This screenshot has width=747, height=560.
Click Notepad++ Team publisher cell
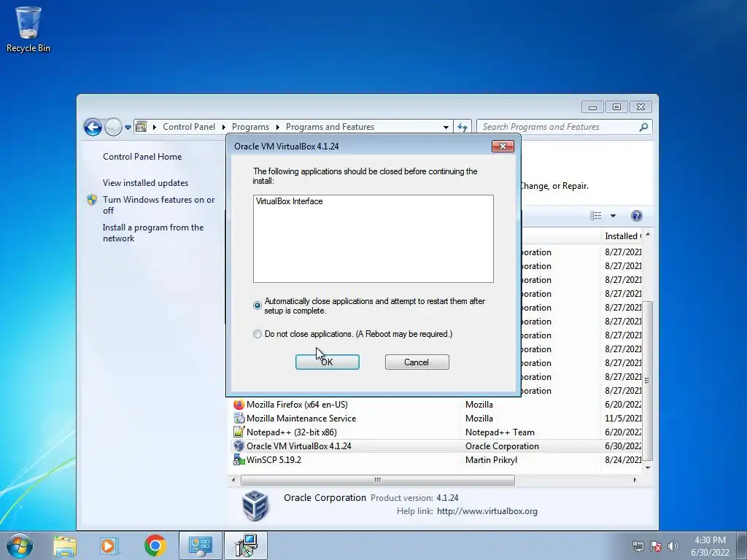(x=500, y=432)
